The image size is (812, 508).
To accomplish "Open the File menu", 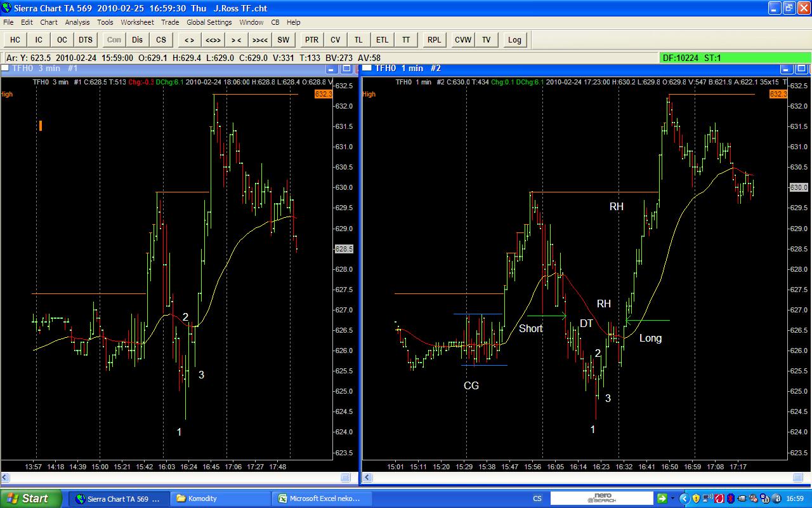I will tap(8, 22).
